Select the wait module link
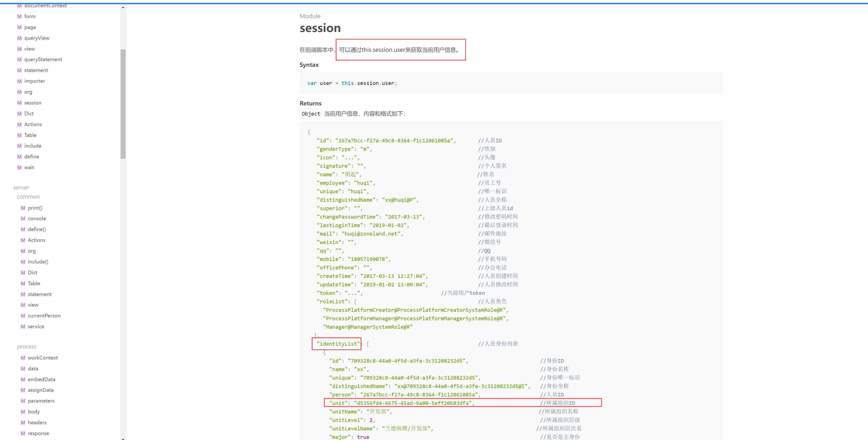The image size is (868, 440). (29, 168)
